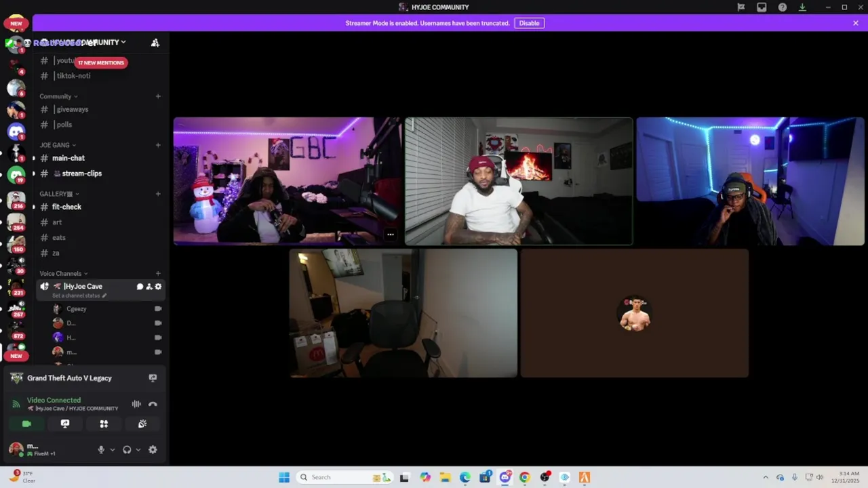
Task: Open User Settings gear
Action: (x=153, y=449)
